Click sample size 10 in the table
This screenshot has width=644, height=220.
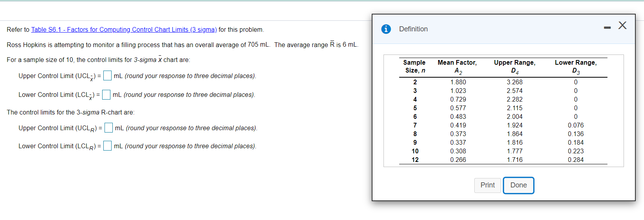coord(415,151)
